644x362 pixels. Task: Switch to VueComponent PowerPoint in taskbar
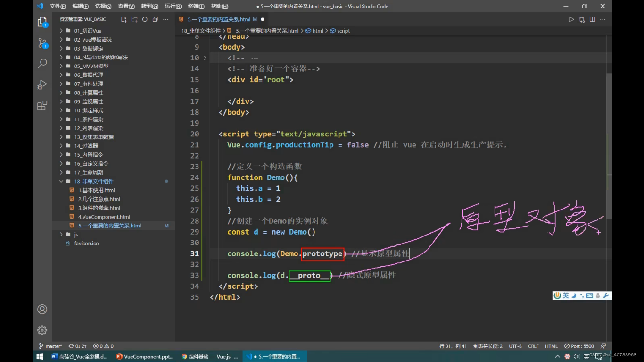(x=145, y=356)
